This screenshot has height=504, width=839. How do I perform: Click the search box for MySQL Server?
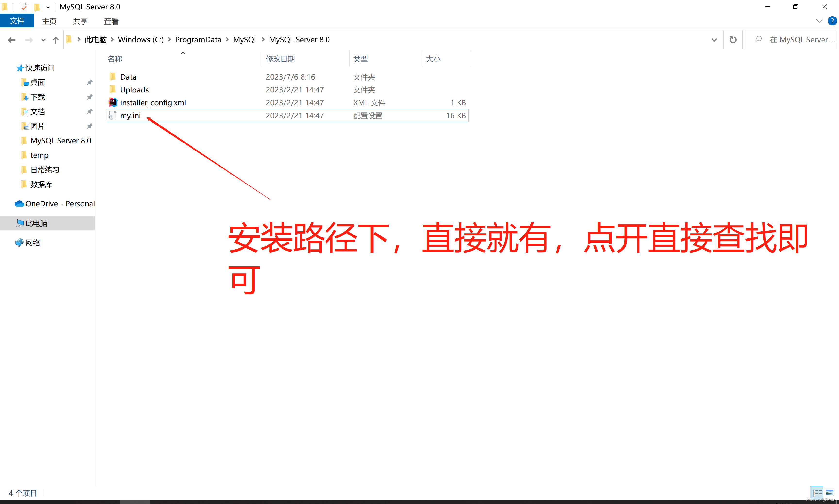(790, 40)
